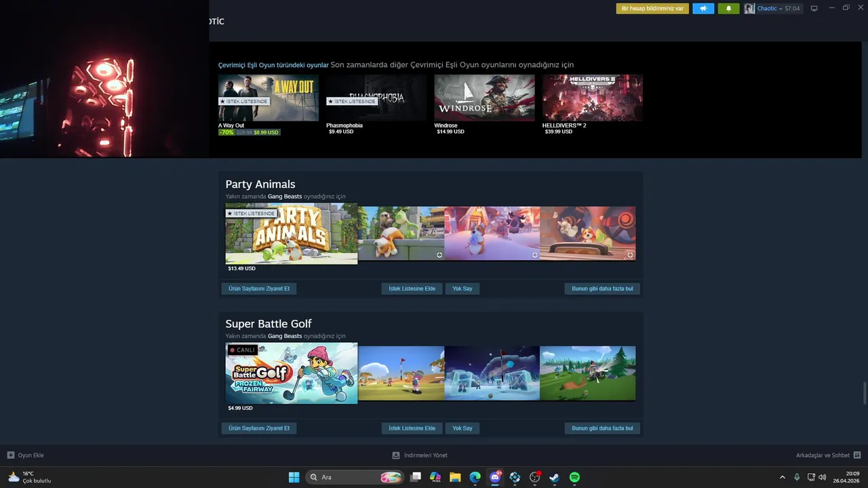Click the Chaotic profile avatar picture
868x488 pixels.
click(x=749, y=9)
